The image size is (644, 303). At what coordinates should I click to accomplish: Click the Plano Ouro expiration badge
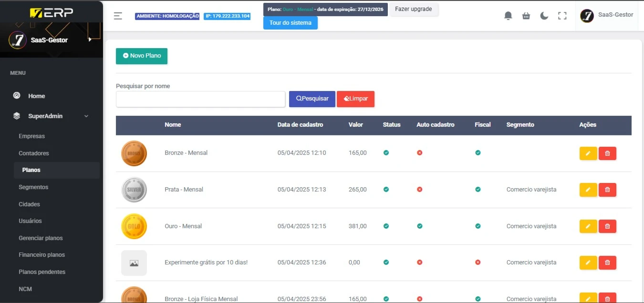tap(326, 9)
